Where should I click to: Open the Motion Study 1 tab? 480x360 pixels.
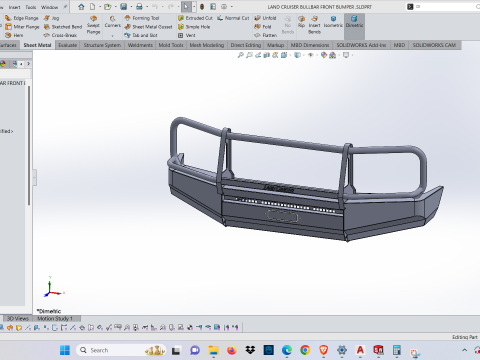point(55,318)
